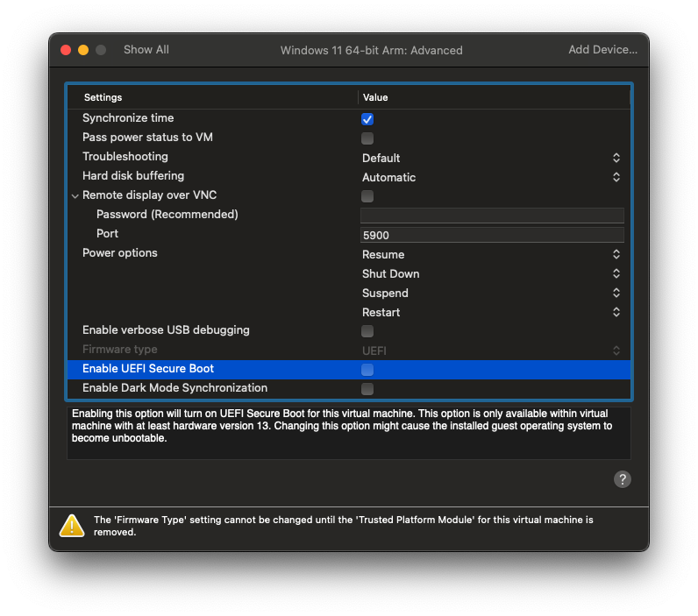698x616 pixels.
Task: Check the Enable UEFI Secure Boot box
Action: (367, 370)
